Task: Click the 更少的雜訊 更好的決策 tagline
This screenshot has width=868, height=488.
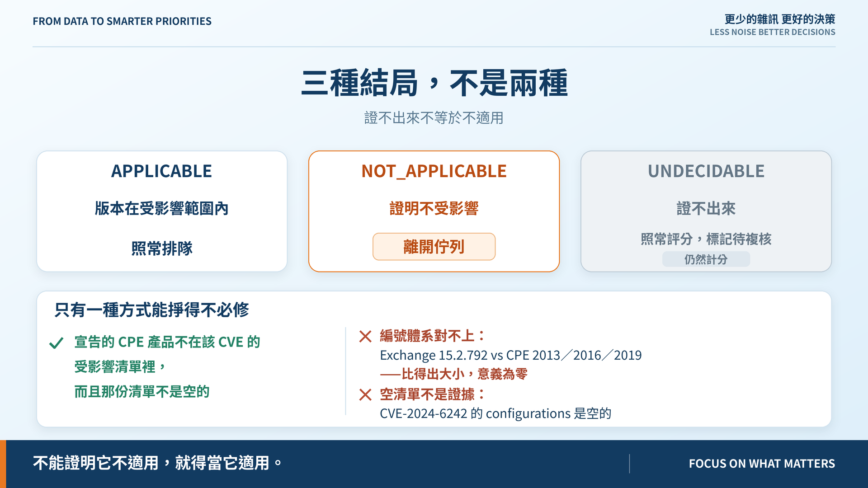Action: pos(780,19)
